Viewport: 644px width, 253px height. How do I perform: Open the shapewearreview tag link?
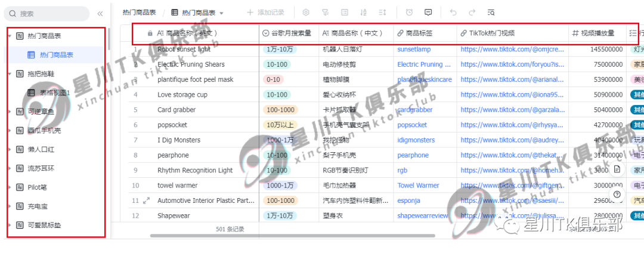(423, 215)
